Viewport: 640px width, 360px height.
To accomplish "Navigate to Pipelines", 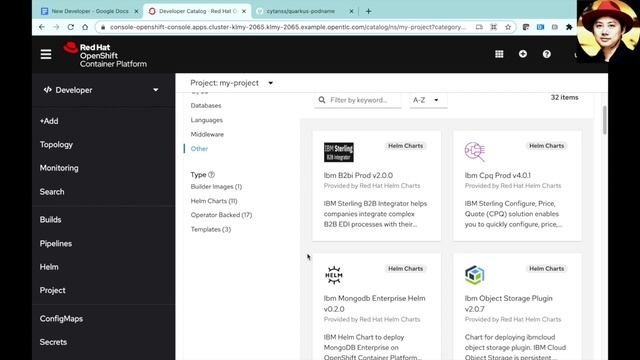I will (56, 244).
